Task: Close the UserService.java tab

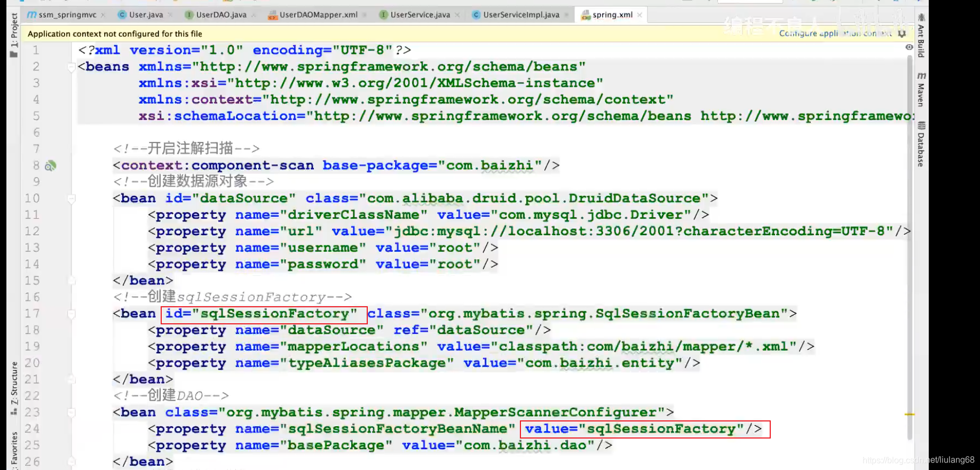Action: coord(457,15)
